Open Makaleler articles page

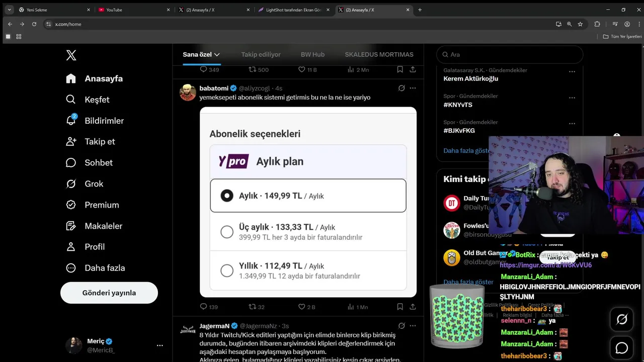94,226
